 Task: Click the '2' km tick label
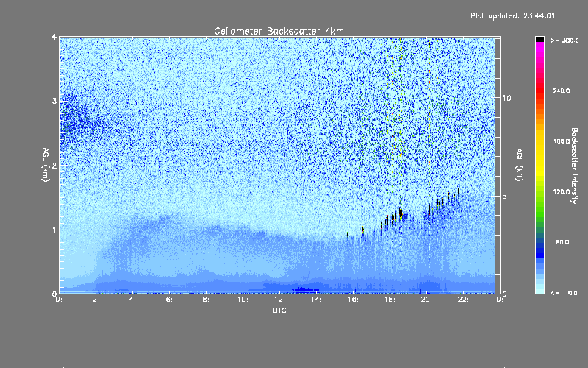54,165
